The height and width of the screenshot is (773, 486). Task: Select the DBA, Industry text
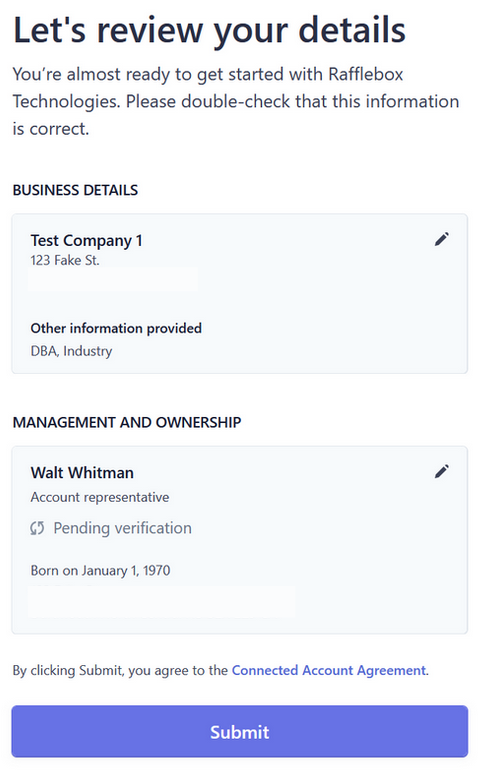[71, 351]
